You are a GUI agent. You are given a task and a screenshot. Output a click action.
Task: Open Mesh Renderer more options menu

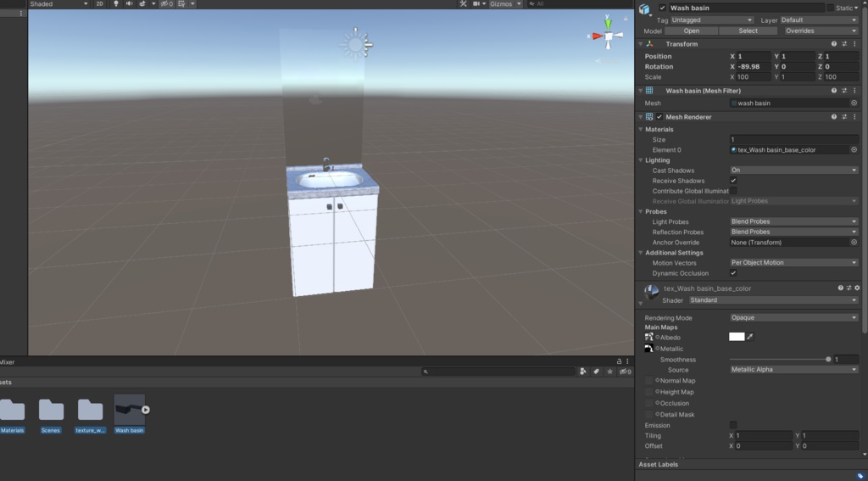click(854, 117)
